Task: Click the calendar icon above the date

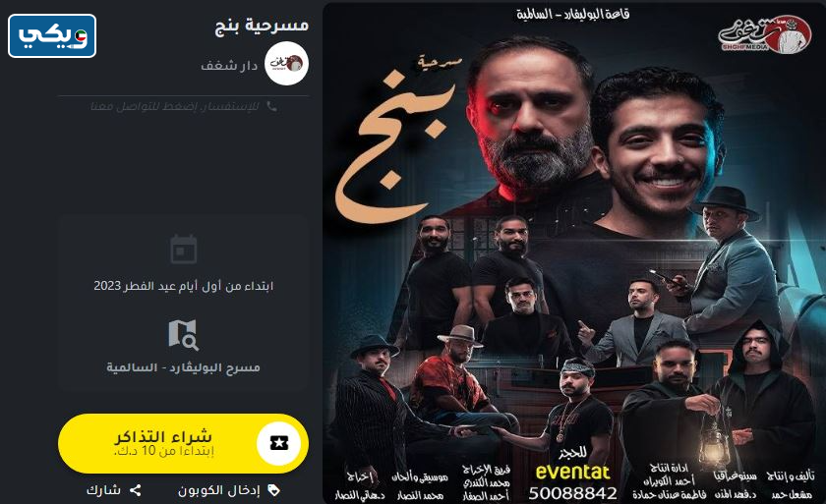Action: click(x=184, y=250)
